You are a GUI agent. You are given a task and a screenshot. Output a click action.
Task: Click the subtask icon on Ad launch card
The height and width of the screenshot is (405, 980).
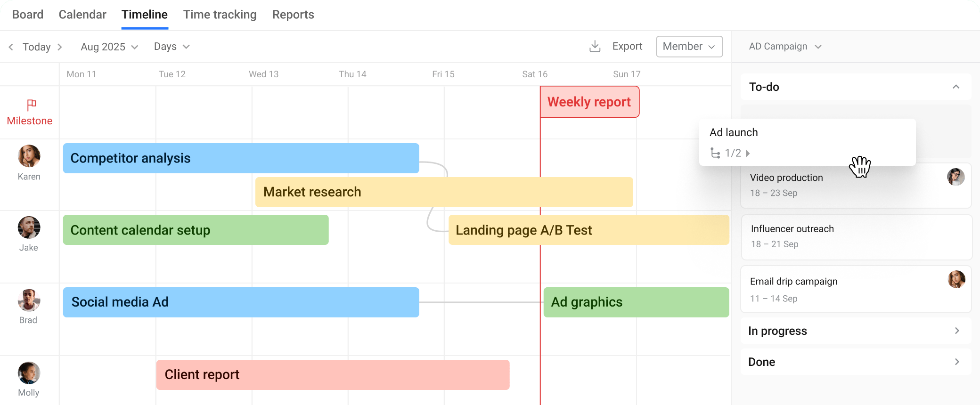(x=715, y=153)
